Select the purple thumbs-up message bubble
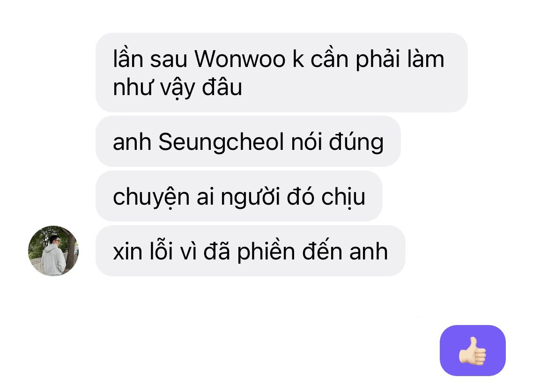555x392 pixels. pyautogui.click(x=473, y=350)
